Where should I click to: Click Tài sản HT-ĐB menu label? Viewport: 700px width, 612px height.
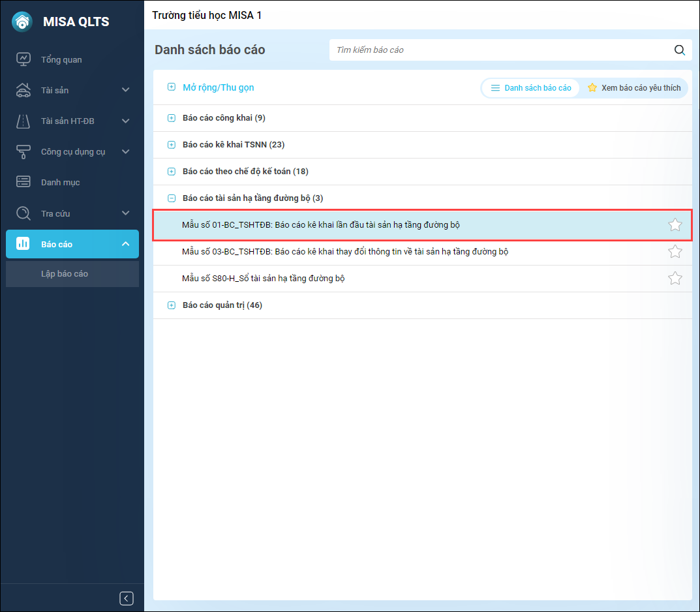click(67, 121)
